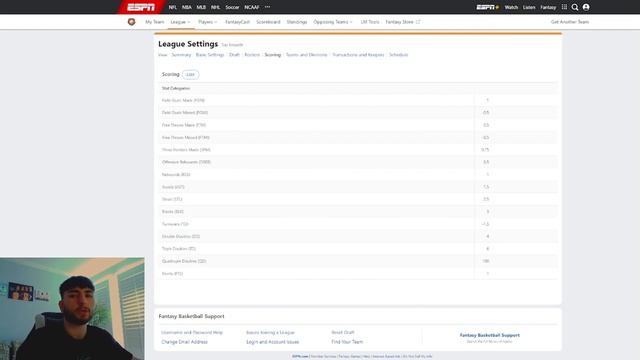640x360 pixels.
Task: Select the Turnovers (TO) row
Action: tap(358, 224)
